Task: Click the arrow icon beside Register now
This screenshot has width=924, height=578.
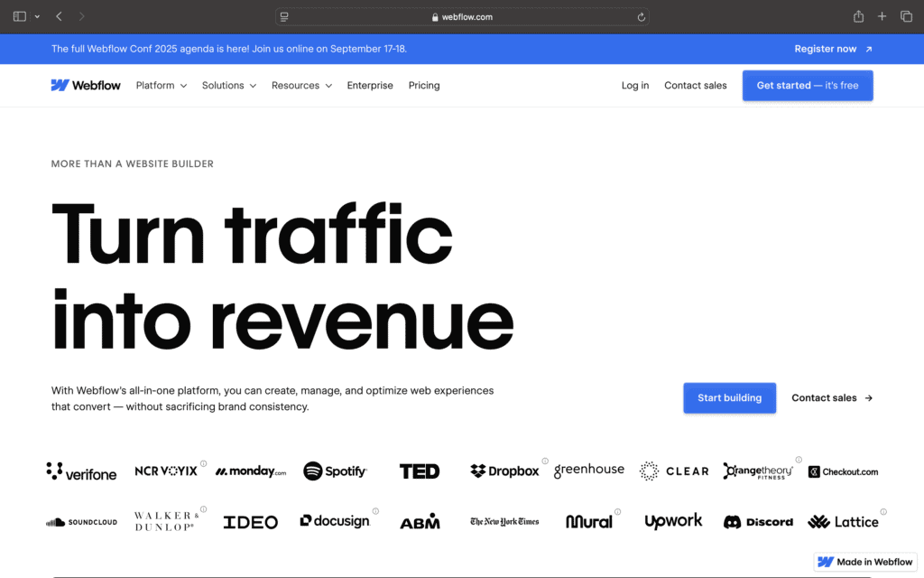Action: (869, 50)
